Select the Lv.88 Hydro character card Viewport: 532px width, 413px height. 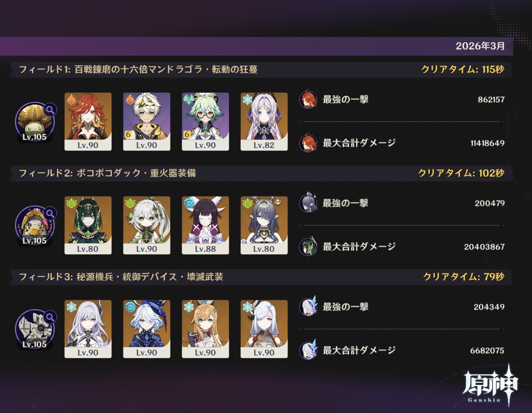[205, 225]
